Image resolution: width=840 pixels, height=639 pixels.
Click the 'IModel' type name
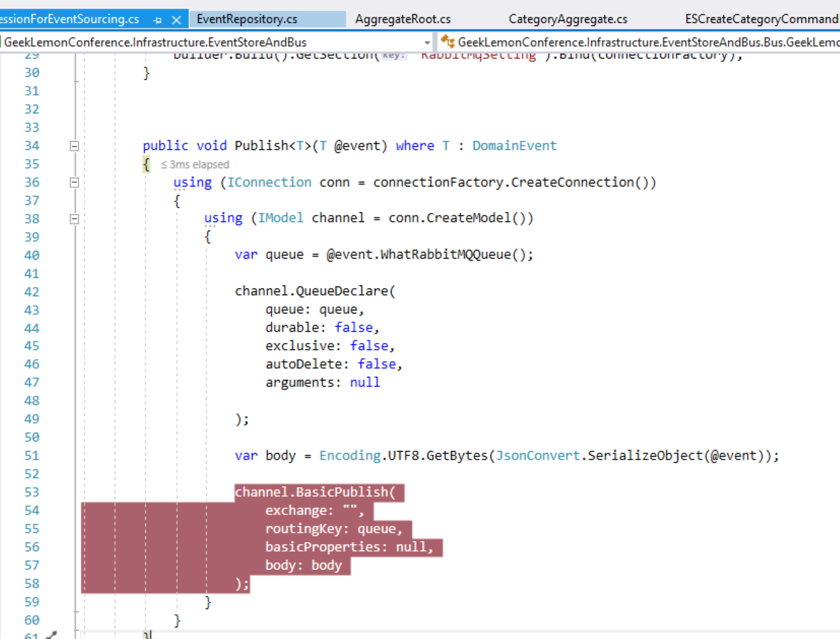281,219
